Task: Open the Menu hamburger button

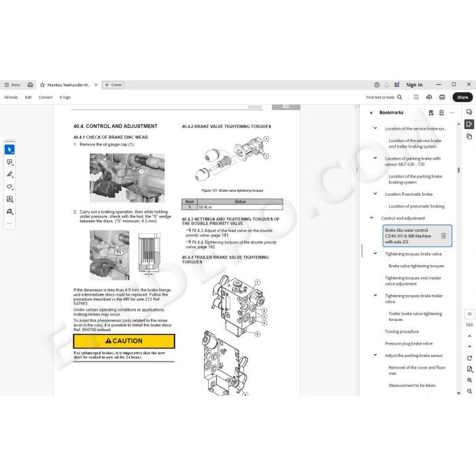Action: [12, 85]
